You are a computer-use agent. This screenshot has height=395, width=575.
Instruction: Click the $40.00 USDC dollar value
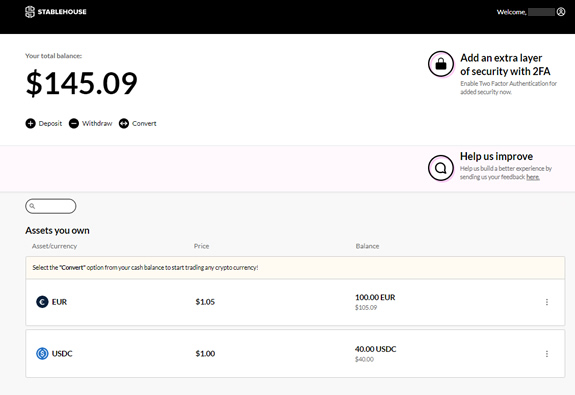click(364, 359)
